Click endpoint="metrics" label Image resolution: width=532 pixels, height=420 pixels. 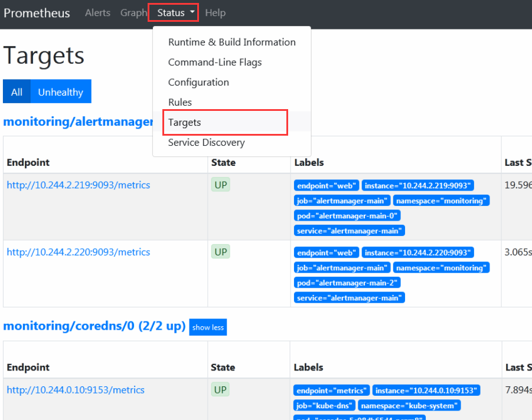(331, 391)
